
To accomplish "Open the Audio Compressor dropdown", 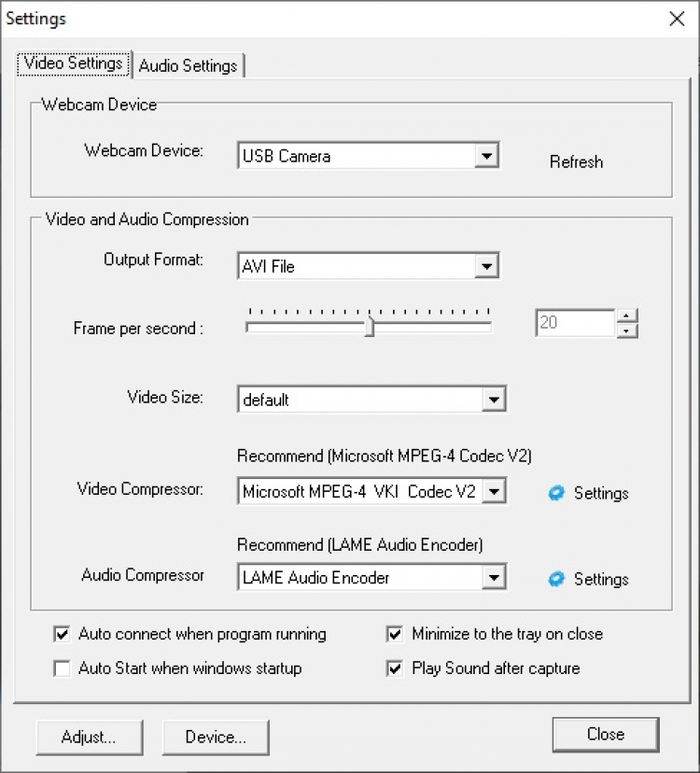I will (494, 577).
